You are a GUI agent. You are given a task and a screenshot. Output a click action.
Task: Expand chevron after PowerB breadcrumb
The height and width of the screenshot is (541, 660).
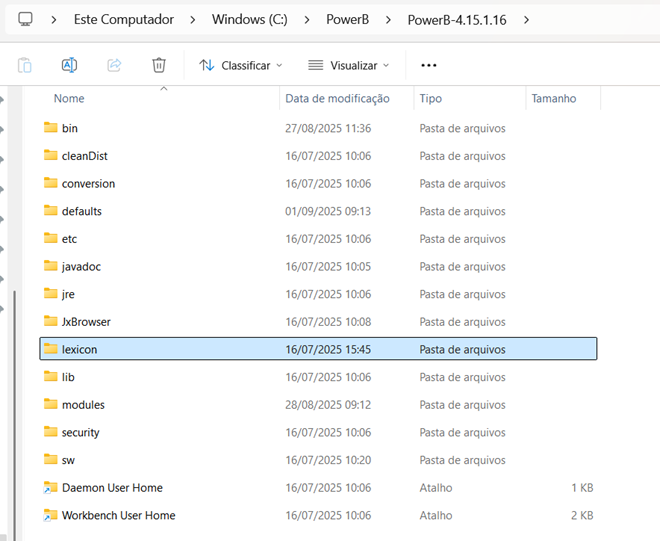(388, 20)
